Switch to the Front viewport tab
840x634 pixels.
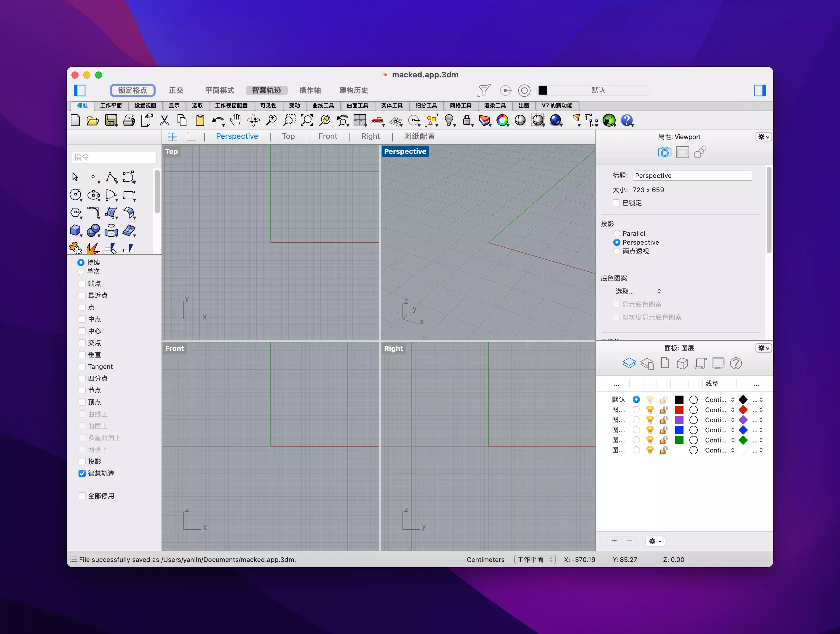click(327, 136)
